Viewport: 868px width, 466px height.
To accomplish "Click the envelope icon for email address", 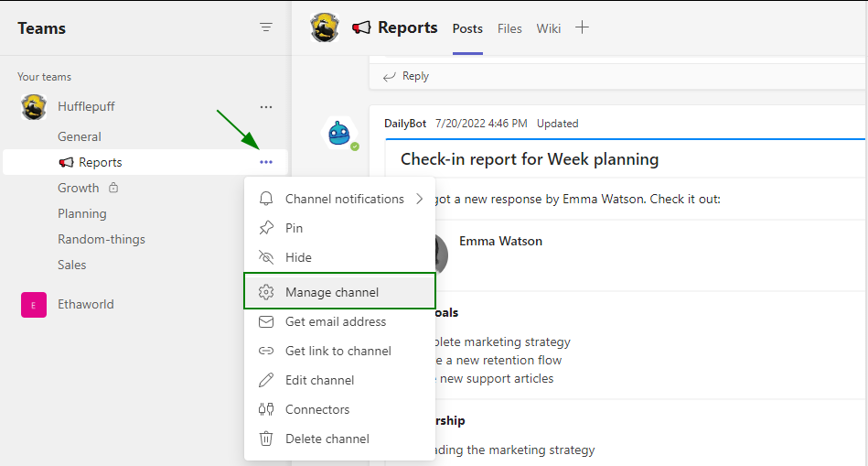I will click(x=266, y=321).
